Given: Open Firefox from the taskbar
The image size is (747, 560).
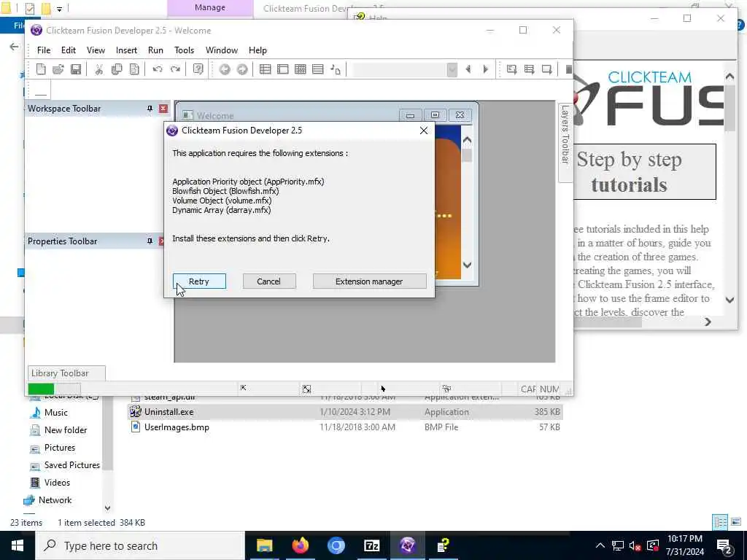Looking at the screenshot, I should pyautogui.click(x=300, y=545).
